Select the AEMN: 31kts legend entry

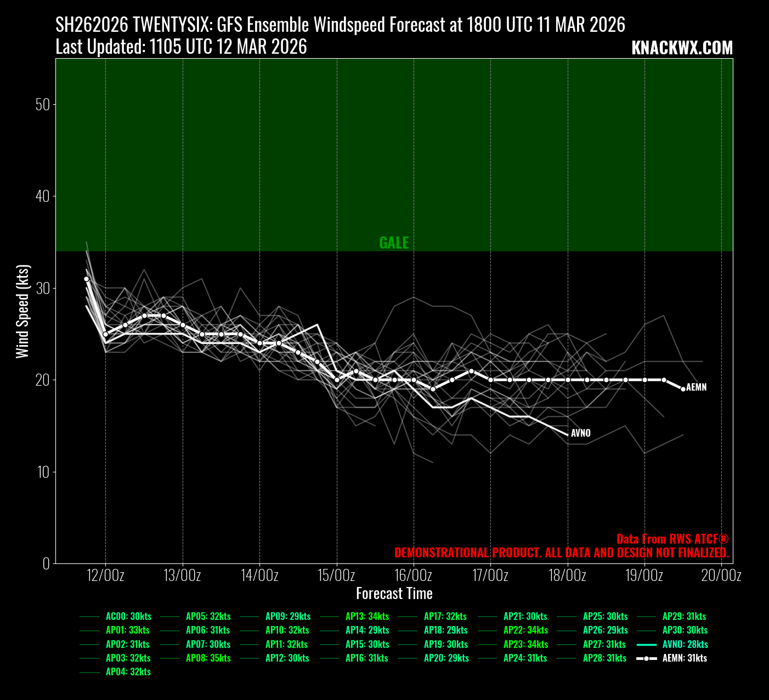coord(685,658)
